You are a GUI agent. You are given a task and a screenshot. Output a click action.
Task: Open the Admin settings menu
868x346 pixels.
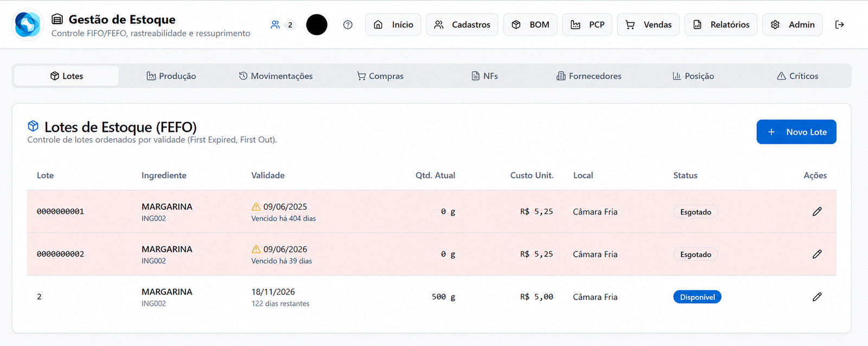(x=793, y=24)
